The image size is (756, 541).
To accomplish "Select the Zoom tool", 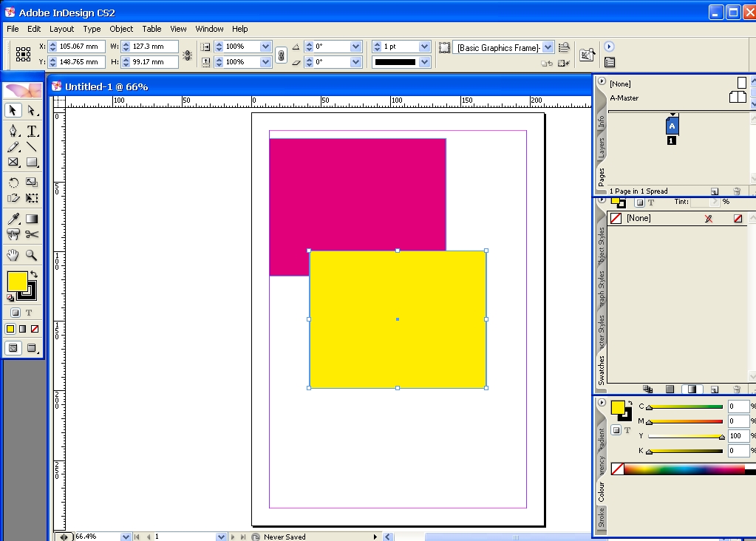I will click(x=31, y=254).
